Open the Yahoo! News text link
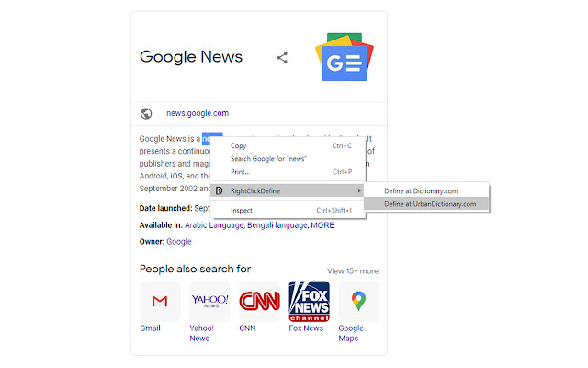588x368 pixels. 201,333
